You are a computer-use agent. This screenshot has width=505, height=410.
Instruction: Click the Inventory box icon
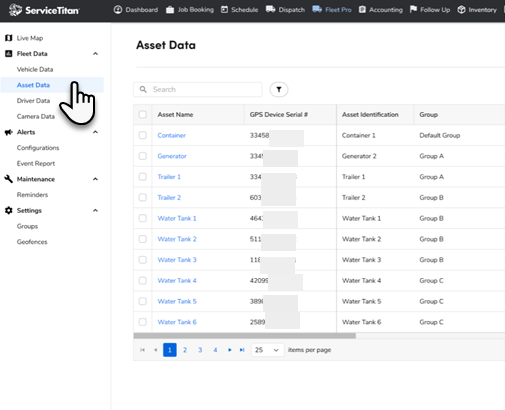point(461,10)
